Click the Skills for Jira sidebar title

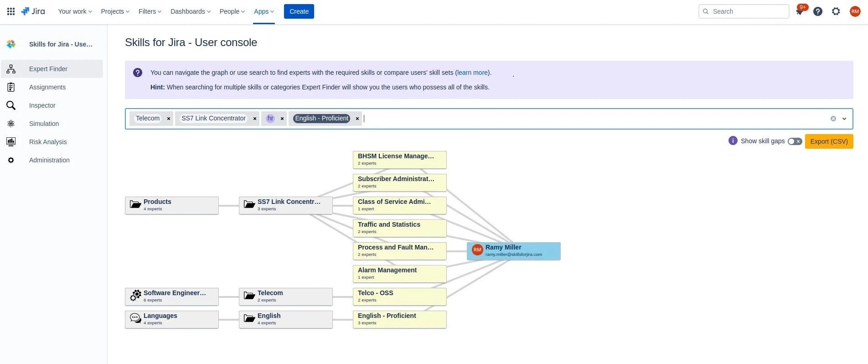[x=61, y=44]
